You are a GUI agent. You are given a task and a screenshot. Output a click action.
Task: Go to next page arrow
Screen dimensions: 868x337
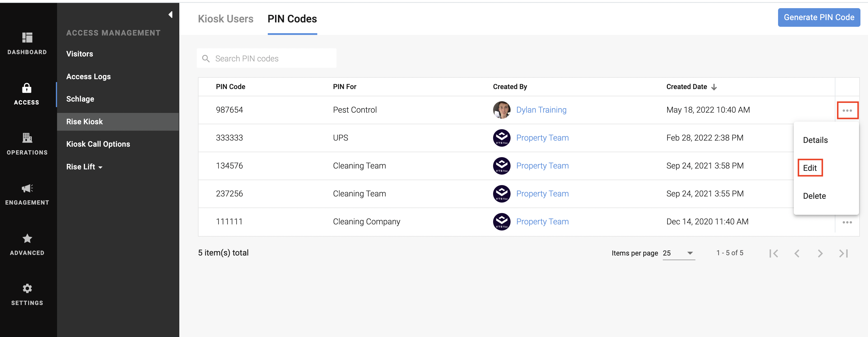tap(820, 253)
